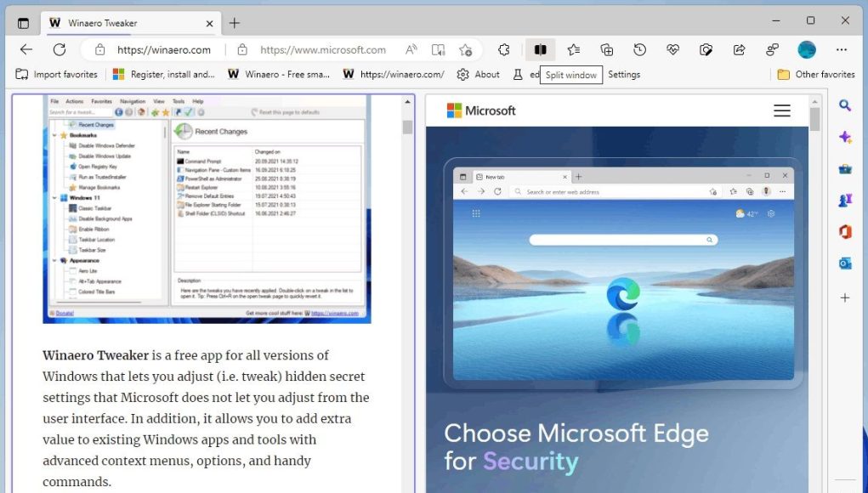The image size is (868, 493).
Task: Click the lock icon beside winaero.com
Action: 99,50
